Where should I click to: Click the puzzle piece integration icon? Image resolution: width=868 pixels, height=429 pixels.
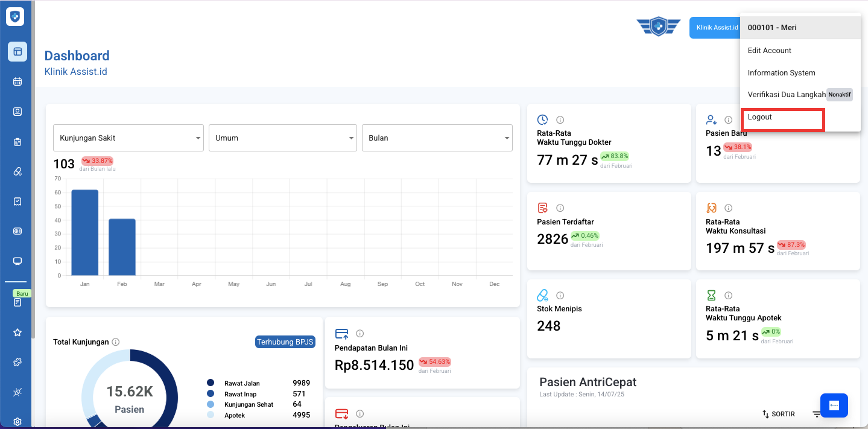[x=17, y=362]
